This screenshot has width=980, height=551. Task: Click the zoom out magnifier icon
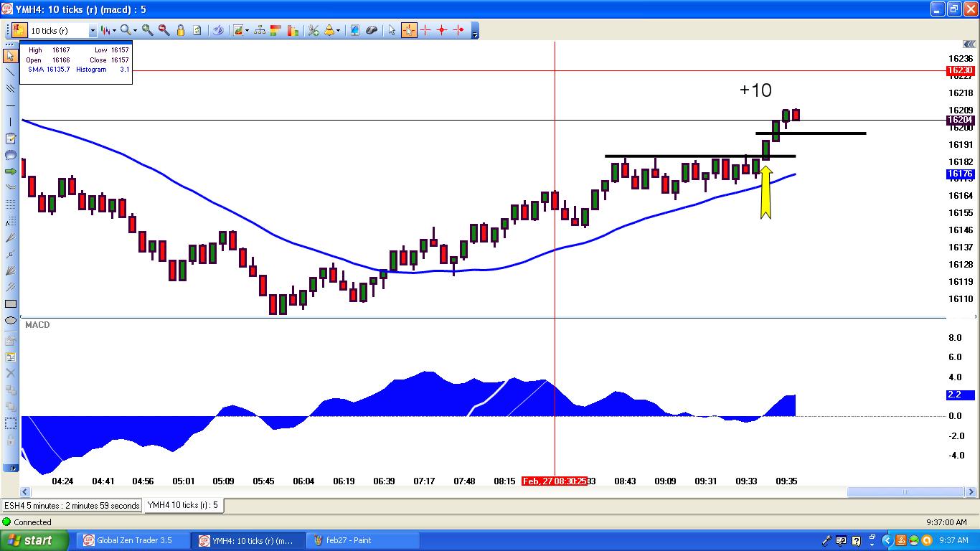coord(164,30)
